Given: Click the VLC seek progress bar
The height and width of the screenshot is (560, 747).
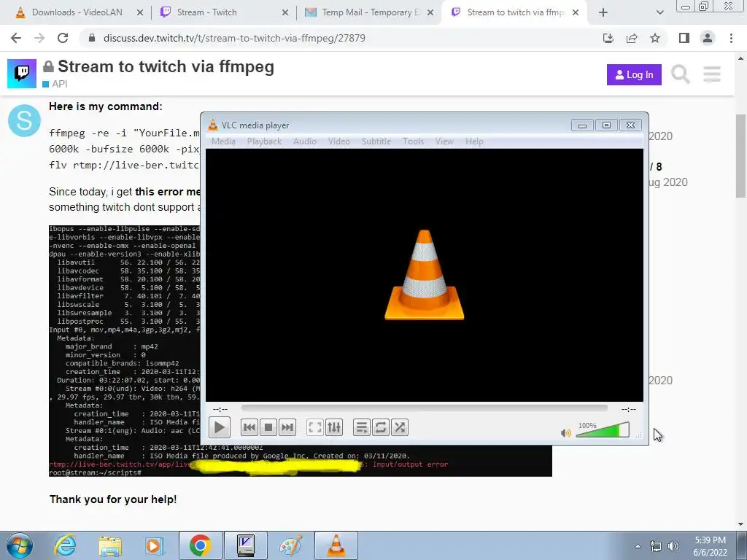Looking at the screenshot, I should (424, 408).
